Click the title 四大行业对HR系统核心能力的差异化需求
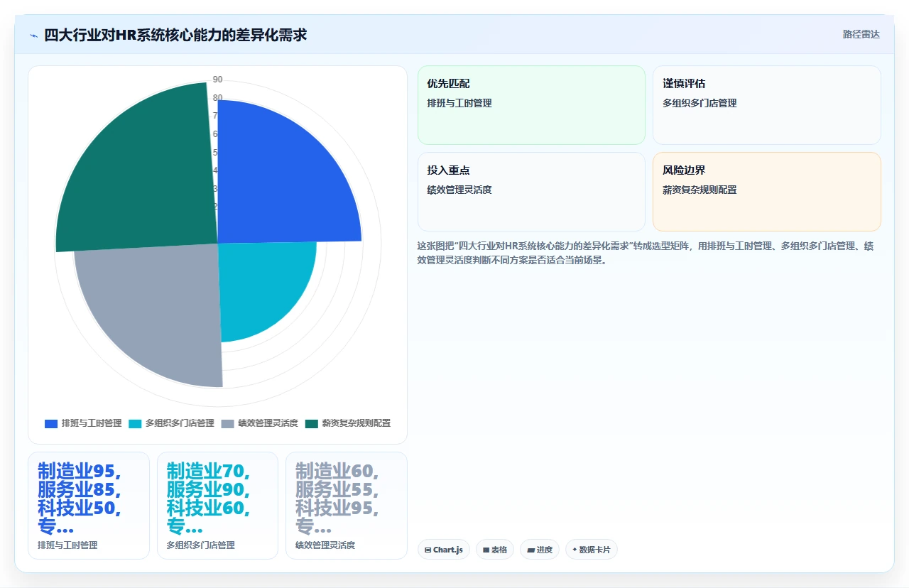The image size is (909, 588). pyautogui.click(x=175, y=35)
